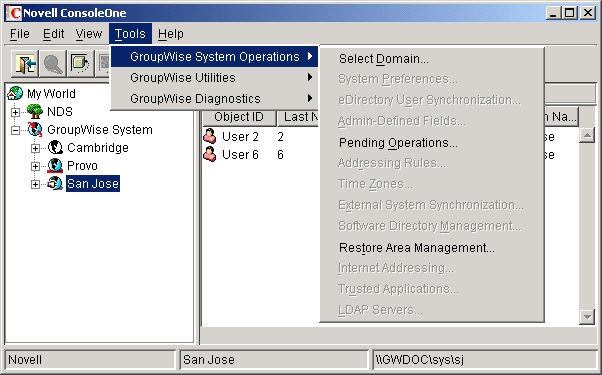Click the list scroll up arrow
The height and width of the screenshot is (375, 602).
point(587,135)
